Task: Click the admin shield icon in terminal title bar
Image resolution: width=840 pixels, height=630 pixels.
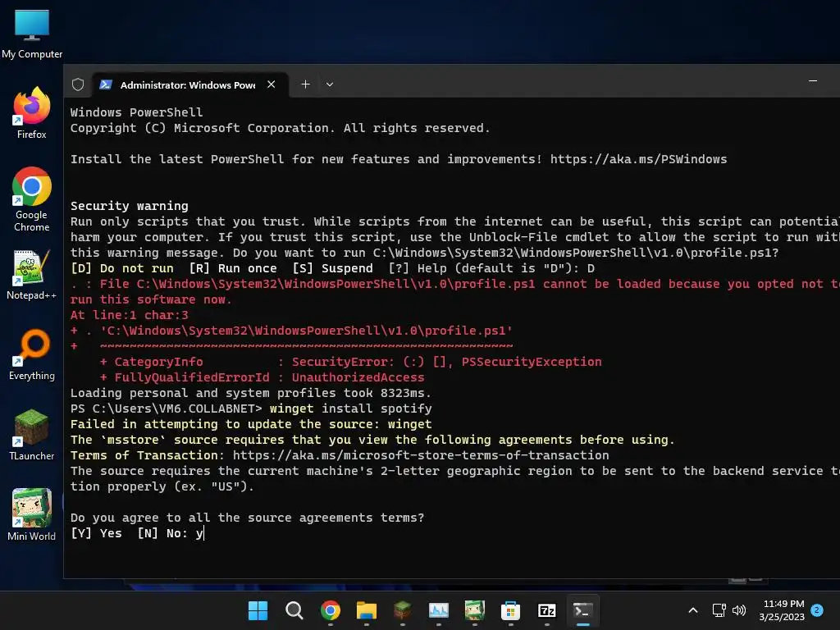Action: click(x=78, y=84)
